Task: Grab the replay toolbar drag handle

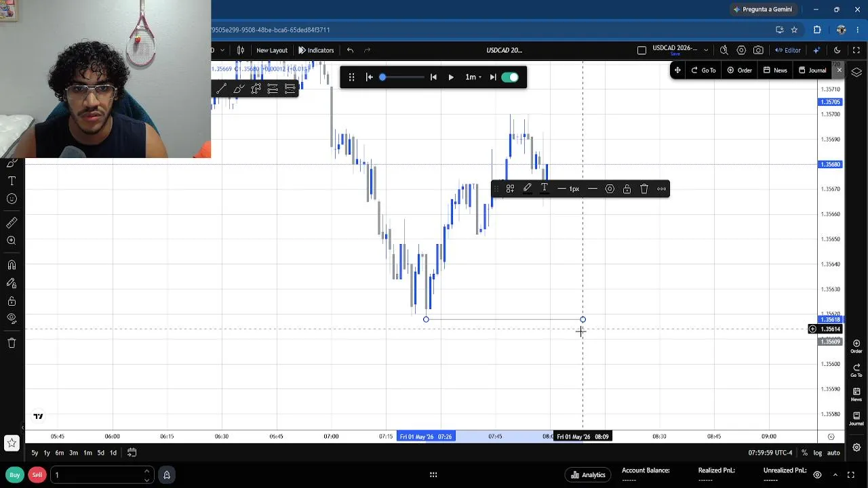Action: point(351,77)
